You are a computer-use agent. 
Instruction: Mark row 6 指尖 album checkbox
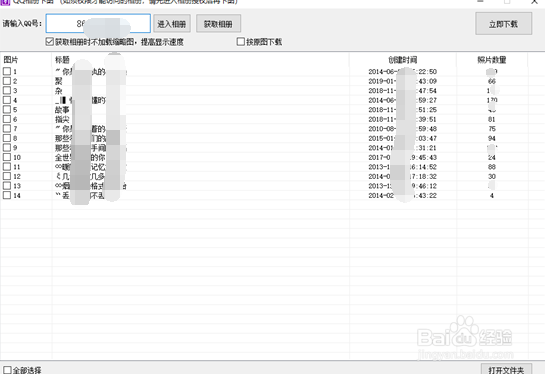tap(7, 119)
